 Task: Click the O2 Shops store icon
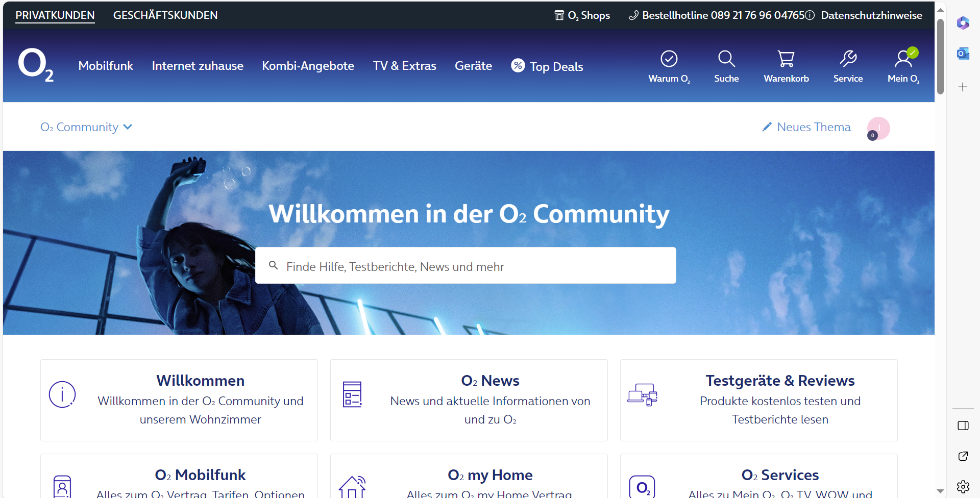coord(559,15)
